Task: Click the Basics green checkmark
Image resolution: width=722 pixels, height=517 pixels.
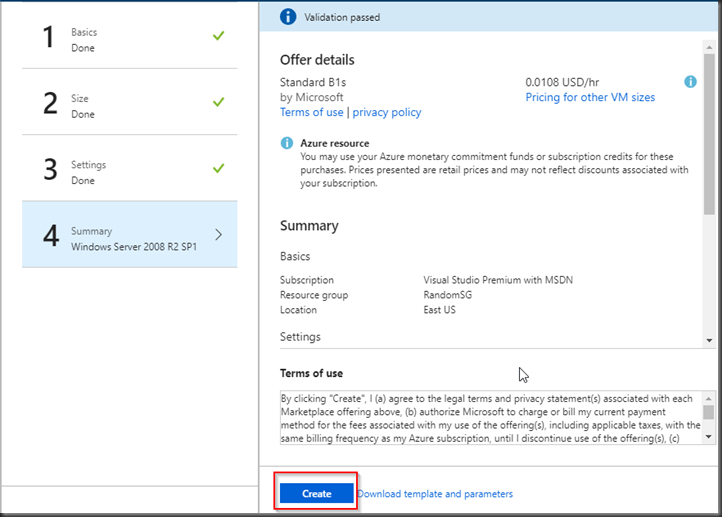Action: tap(219, 36)
